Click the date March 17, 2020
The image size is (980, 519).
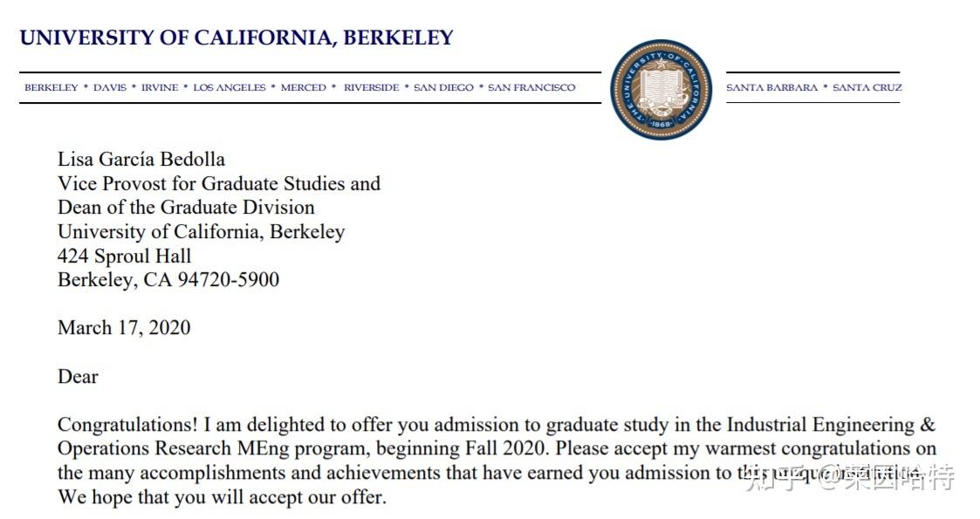(x=124, y=328)
